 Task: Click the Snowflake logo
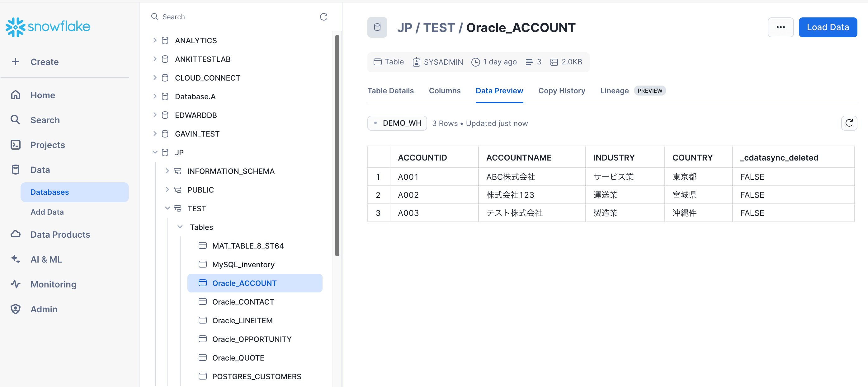[x=48, y=27]
